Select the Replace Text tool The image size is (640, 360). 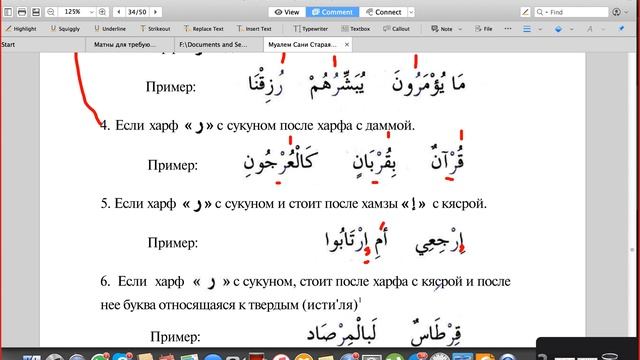tap(204, 29)
